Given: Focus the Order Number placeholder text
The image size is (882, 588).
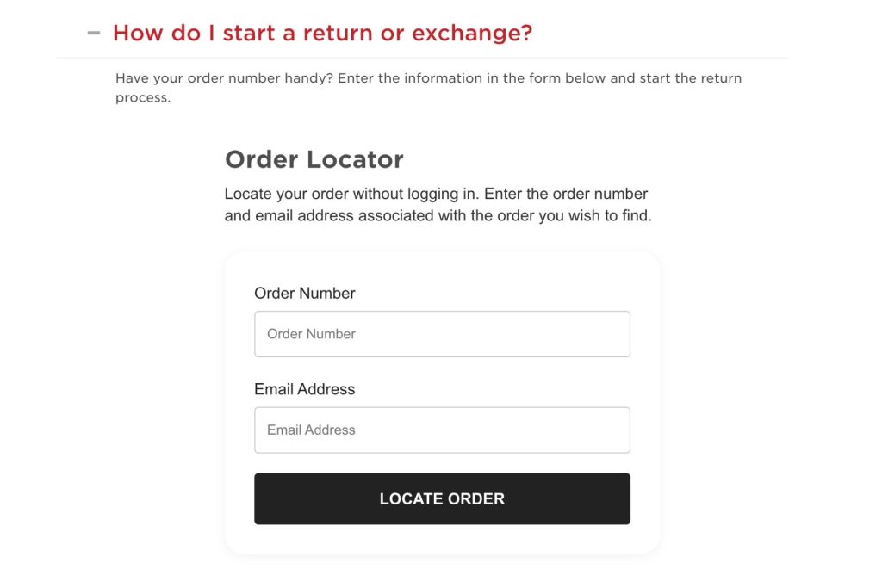Looking at the screenshot, I should [x=310, y=333].
